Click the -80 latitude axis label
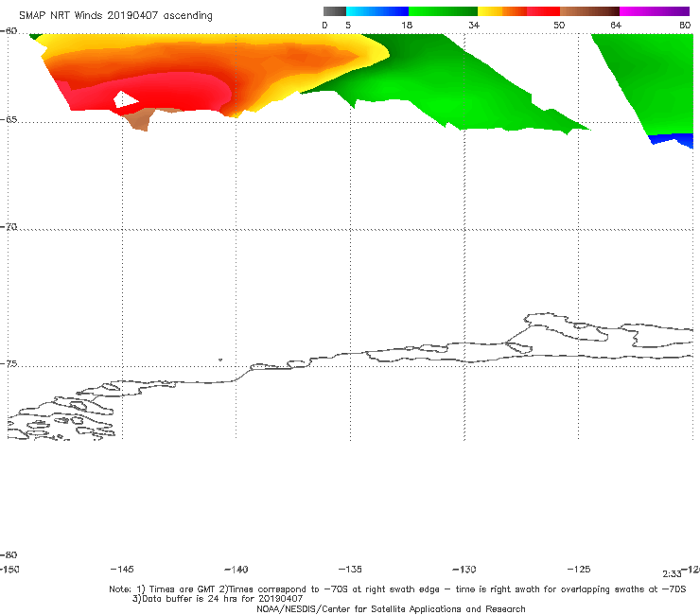Image resolution: width=700 pixels, height=615 pixels. (9, 554)
